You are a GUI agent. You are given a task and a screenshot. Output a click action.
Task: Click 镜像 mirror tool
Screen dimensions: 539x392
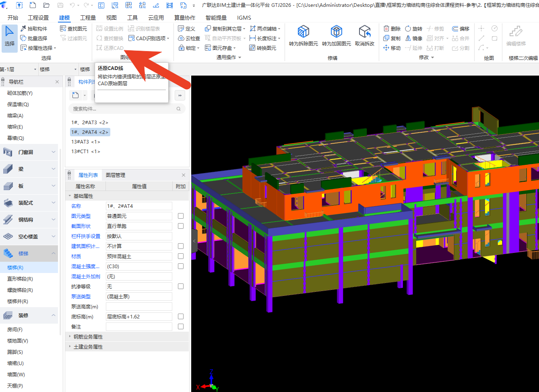[x=413, y=38]
